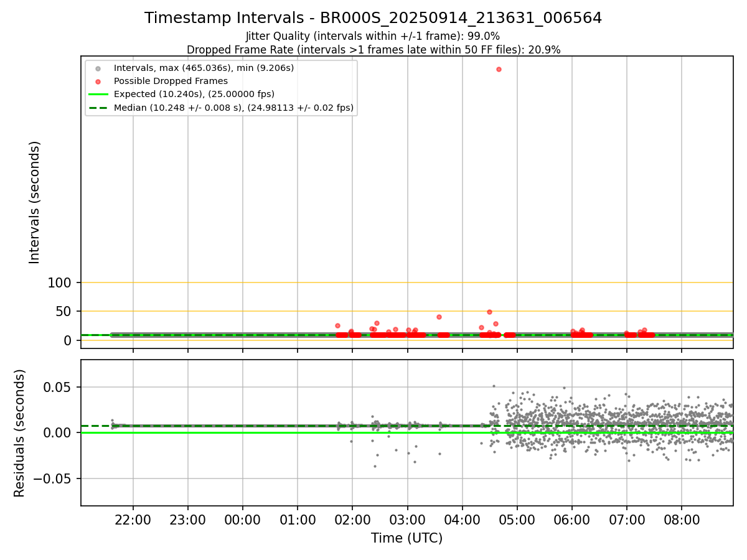The width and height of the screenshot is (747, 560).
Task: Click the '00:00' time tick label
Action: tap(243, 520)
